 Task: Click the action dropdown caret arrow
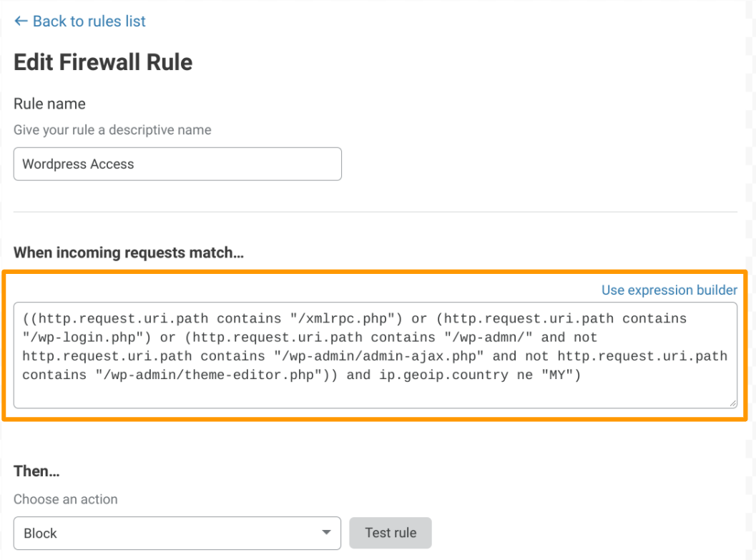tap(326, 533)
